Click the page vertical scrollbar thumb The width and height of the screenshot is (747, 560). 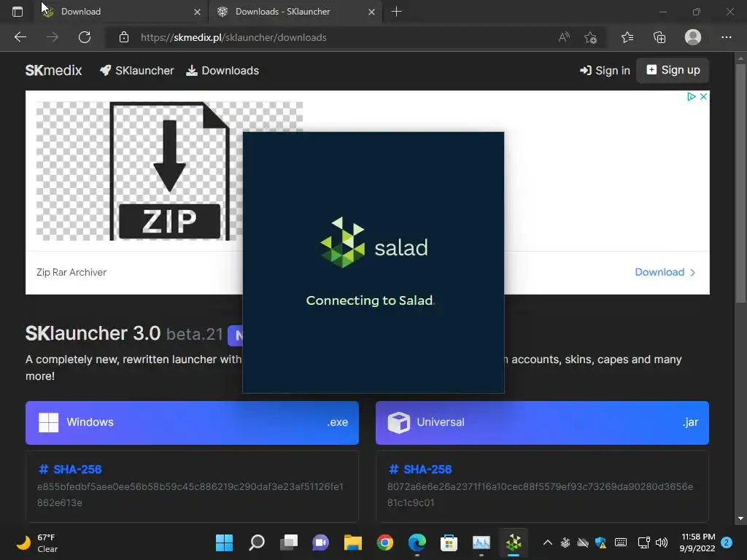click(740, 183)
